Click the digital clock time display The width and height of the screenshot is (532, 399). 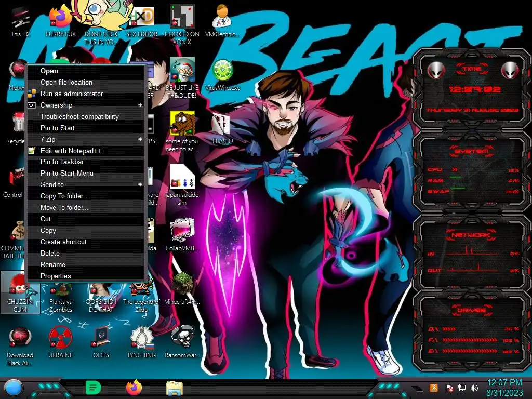click(x=474, y=89)
